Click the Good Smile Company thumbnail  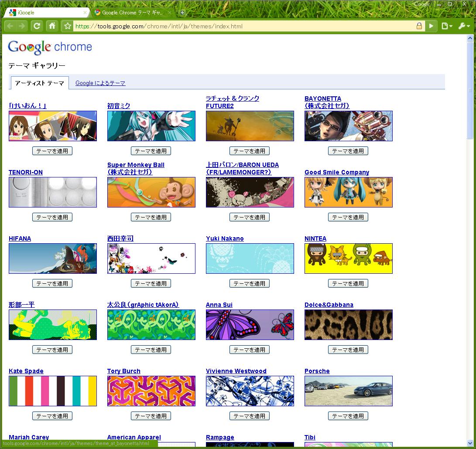(x=349, y=192)
